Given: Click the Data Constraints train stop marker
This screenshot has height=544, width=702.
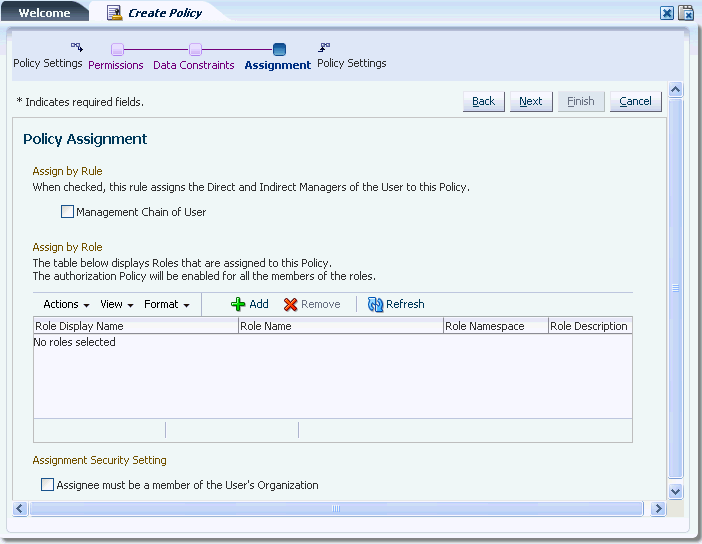Looking at the screenshot, I should 195,49.
